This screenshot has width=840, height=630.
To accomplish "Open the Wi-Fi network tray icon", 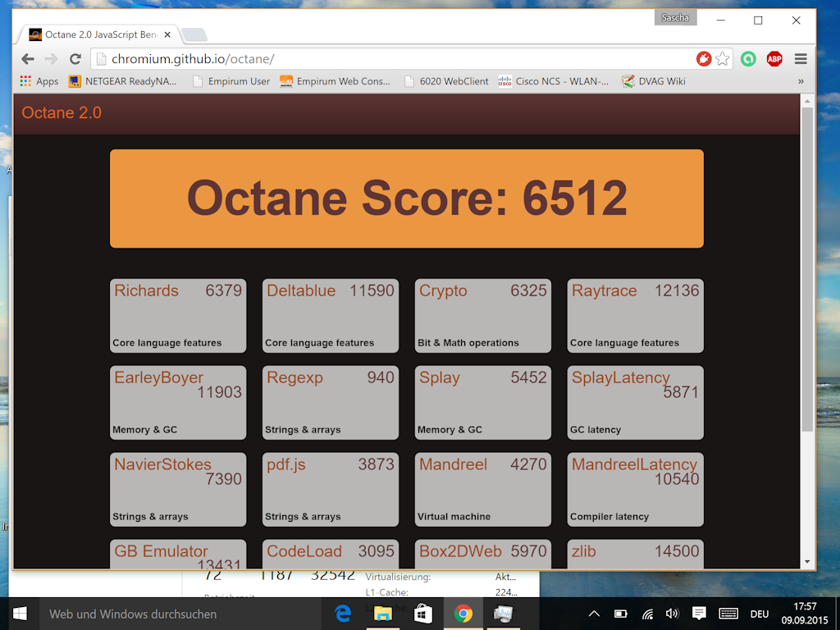I will click(x=647, y=614).
